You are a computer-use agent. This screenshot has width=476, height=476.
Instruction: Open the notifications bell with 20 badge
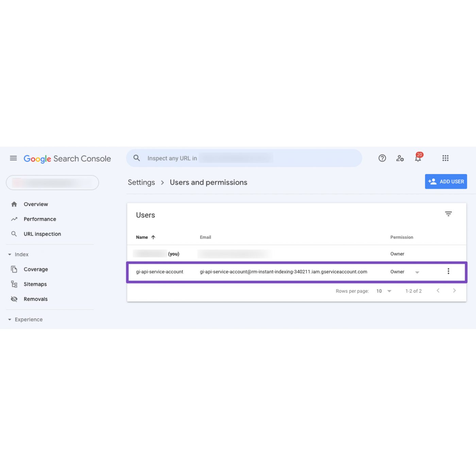tap(418, 158)
